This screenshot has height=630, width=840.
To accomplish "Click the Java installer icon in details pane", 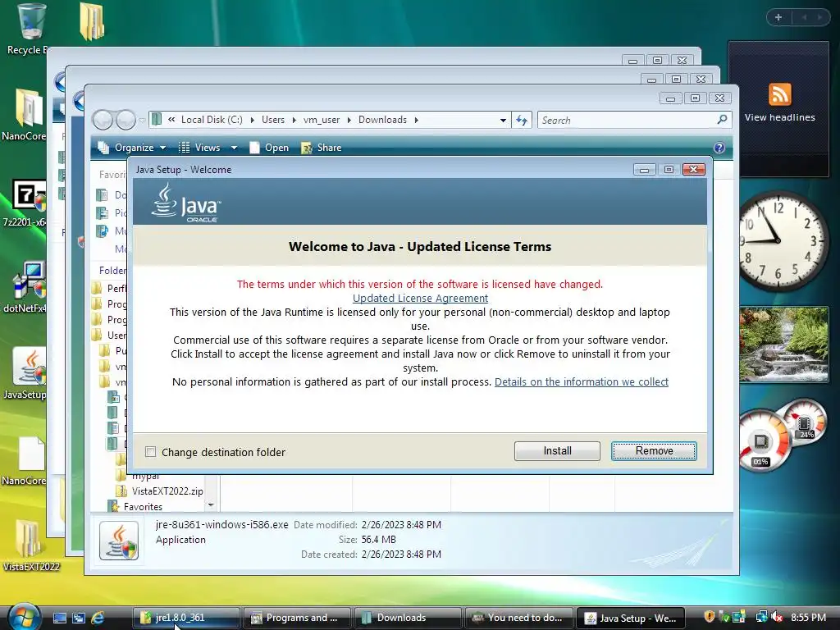I will coord(119,541).
